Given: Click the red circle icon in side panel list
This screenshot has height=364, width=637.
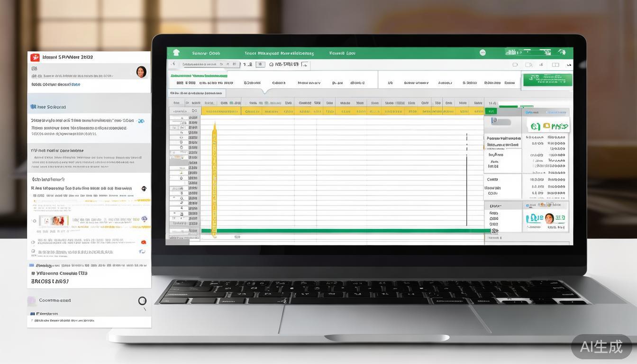Looking at the screenshot, I should coord(143,242).
